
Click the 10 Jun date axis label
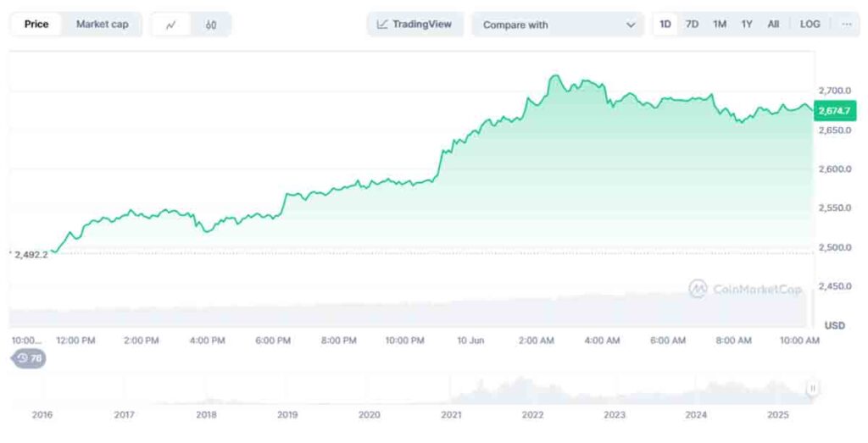coord(470,341)
